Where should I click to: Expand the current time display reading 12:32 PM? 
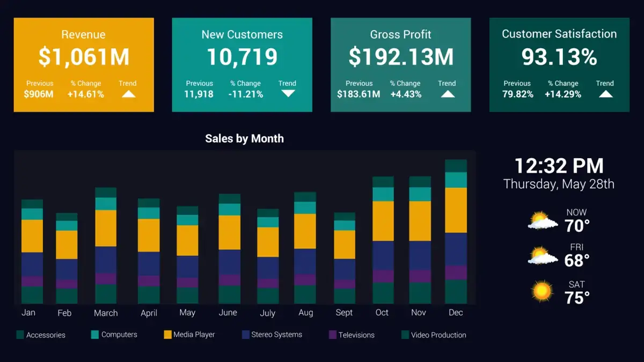(558, 166)
